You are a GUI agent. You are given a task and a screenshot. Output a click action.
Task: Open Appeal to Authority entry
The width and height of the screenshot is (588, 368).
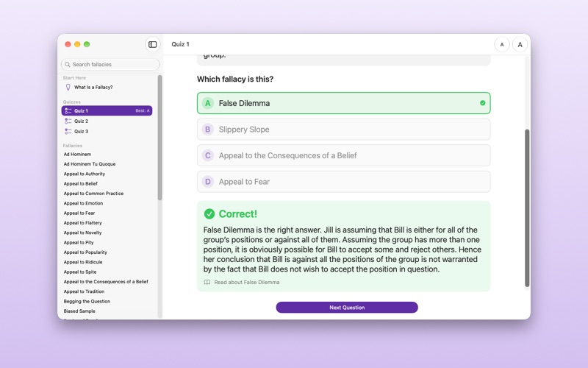(85, 174)
